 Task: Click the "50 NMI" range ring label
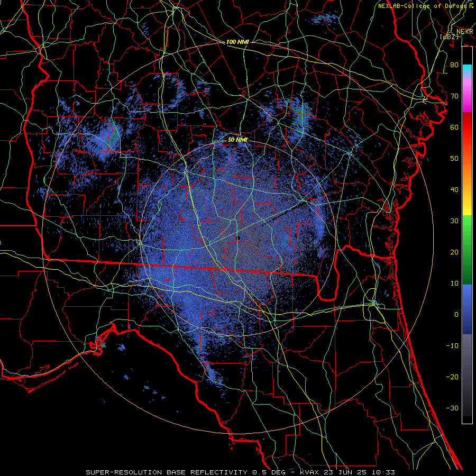coord(237,140)
